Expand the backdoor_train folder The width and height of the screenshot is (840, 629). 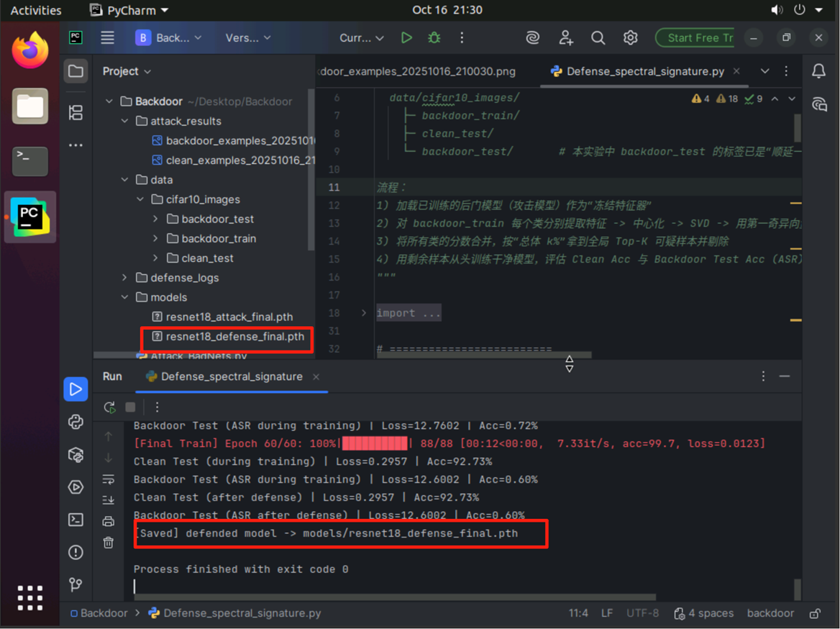pyautogui.click(x=156, y=239)
